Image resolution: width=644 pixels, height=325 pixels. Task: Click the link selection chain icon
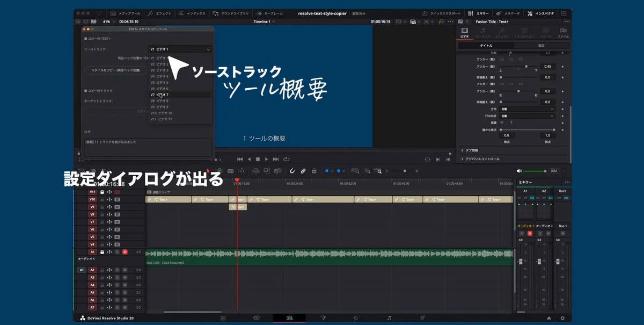coord(303,171)
